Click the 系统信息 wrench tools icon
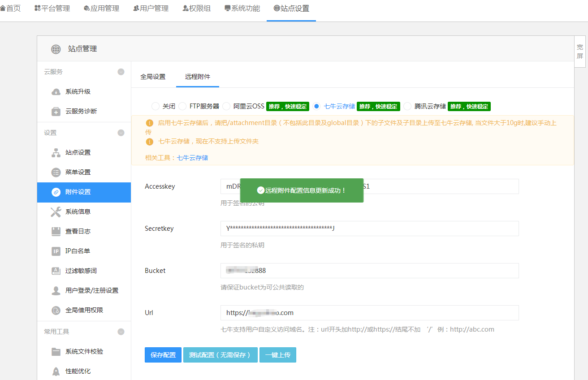The image size is (588, 380). pyautogui.click(x=56, y=212)
